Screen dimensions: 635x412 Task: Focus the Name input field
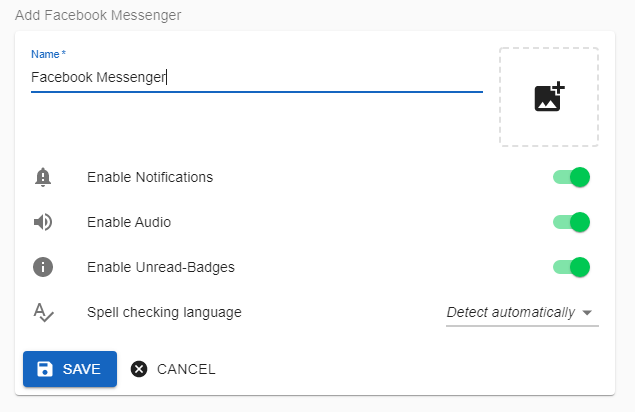[x=256, y=77]
